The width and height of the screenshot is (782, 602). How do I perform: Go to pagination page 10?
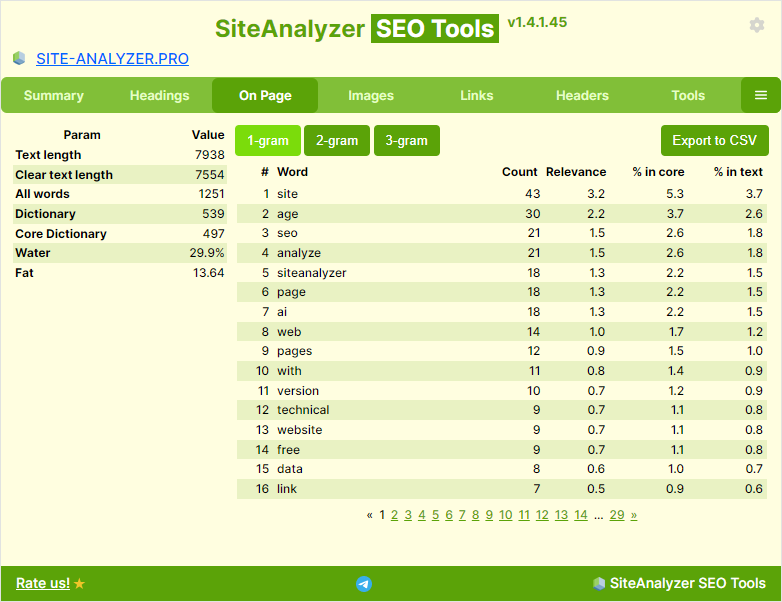coord(506,515)
